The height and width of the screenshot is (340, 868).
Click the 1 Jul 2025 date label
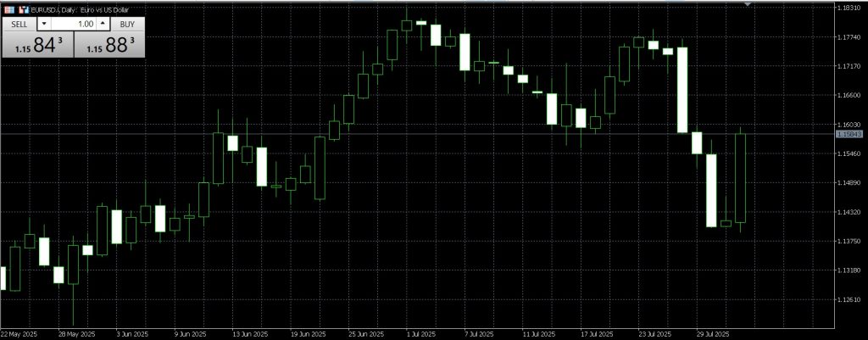point(420,334)
